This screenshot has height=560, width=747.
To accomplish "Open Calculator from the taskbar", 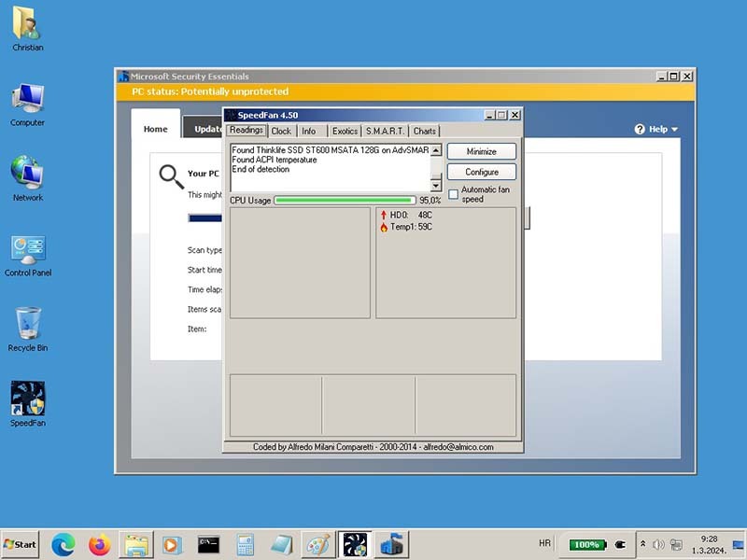I will coord(246,544).
